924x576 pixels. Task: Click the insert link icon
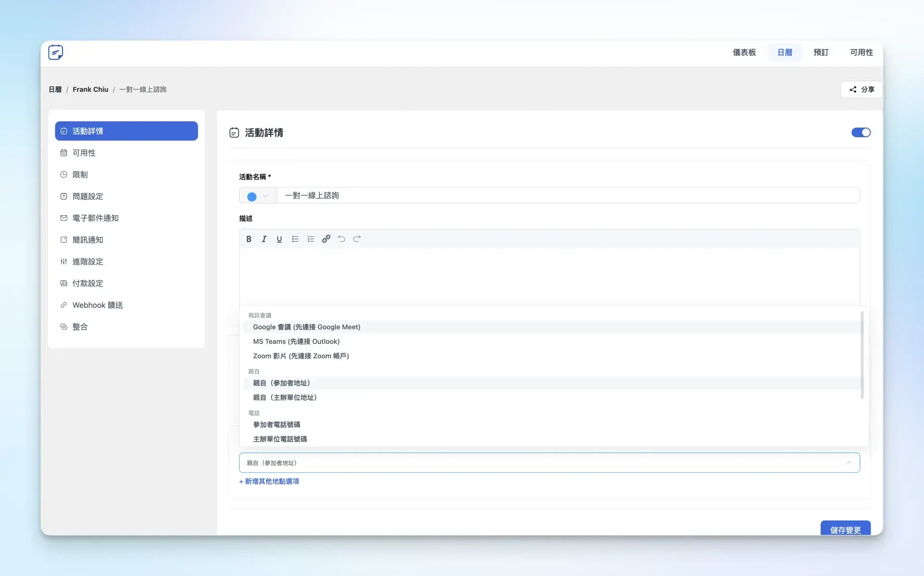tap(326, 239)
